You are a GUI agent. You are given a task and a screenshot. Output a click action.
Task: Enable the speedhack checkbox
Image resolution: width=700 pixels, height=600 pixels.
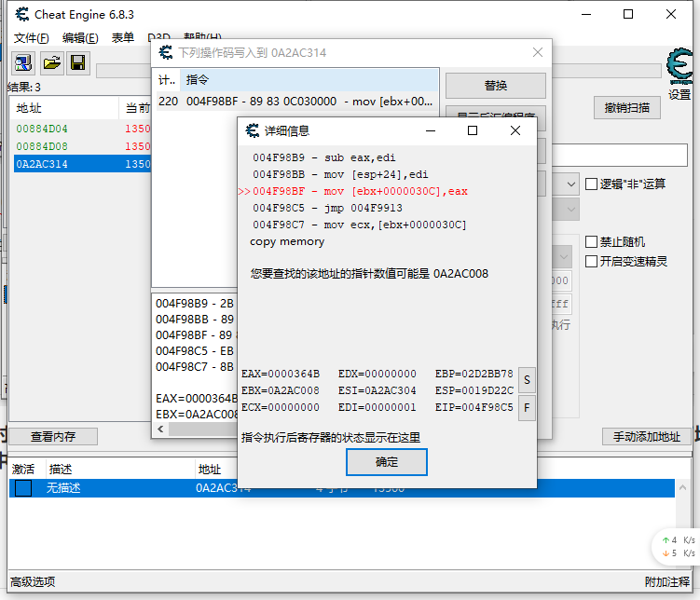[592, 261]
